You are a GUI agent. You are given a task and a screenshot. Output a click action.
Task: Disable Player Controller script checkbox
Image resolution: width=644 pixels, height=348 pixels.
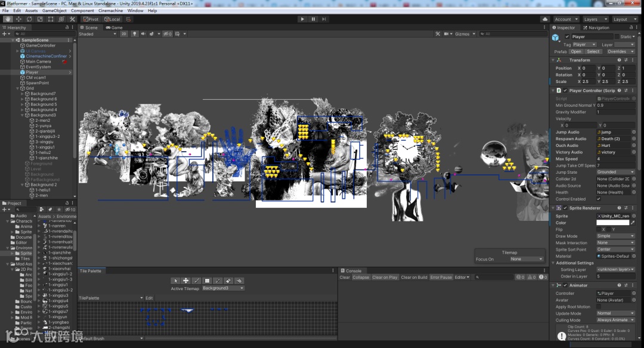pyautogui.click(x=565, y=91)
